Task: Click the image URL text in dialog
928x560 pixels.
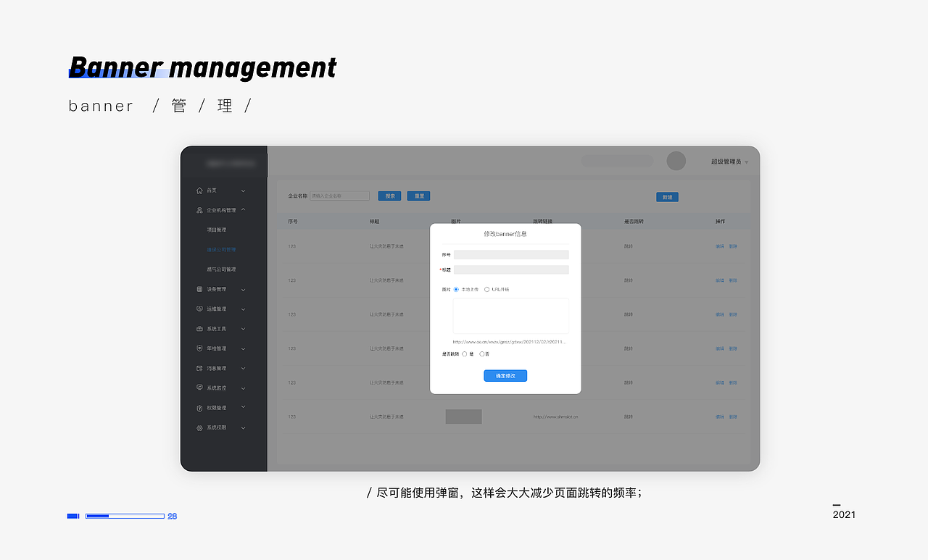Action: click(x=509, y=341)
